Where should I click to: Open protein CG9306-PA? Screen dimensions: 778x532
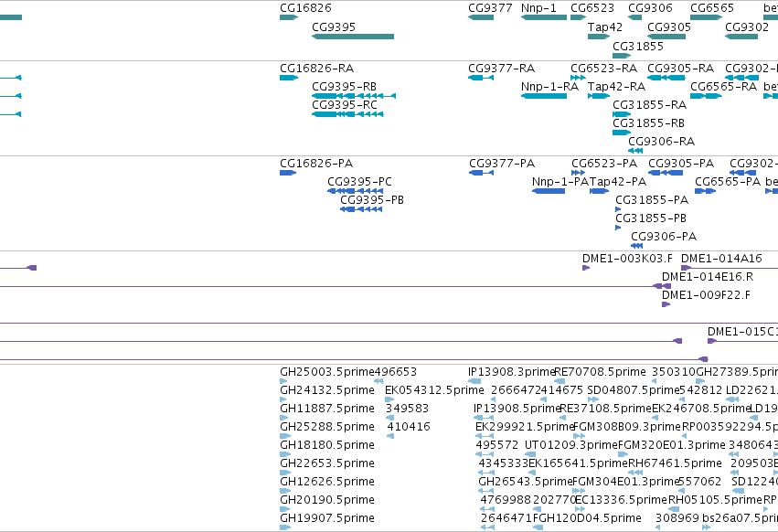tap(637, 246)
